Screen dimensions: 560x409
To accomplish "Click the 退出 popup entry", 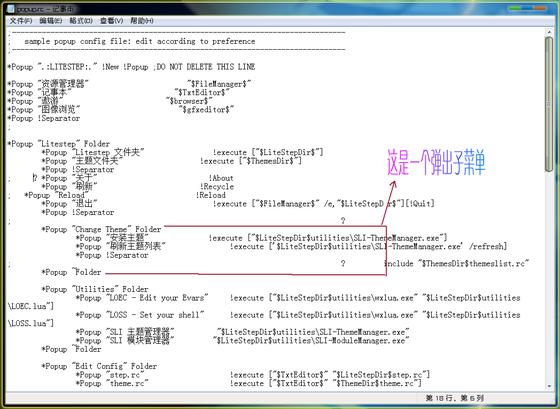I will point(69,204).
